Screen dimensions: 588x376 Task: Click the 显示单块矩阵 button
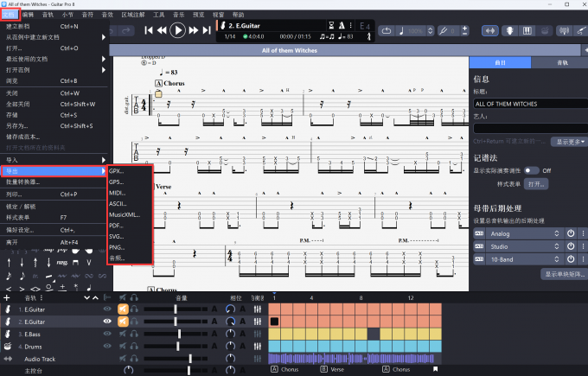pos(563,274)
